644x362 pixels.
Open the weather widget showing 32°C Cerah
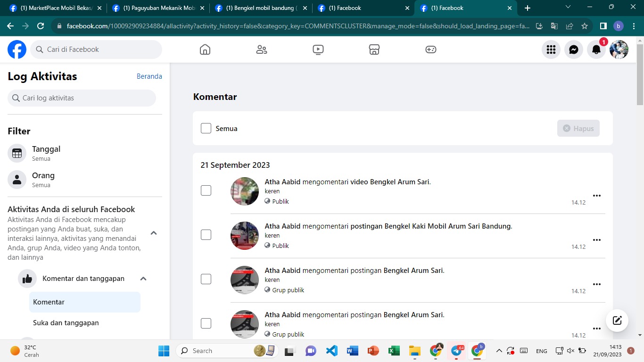coord(25,351)
